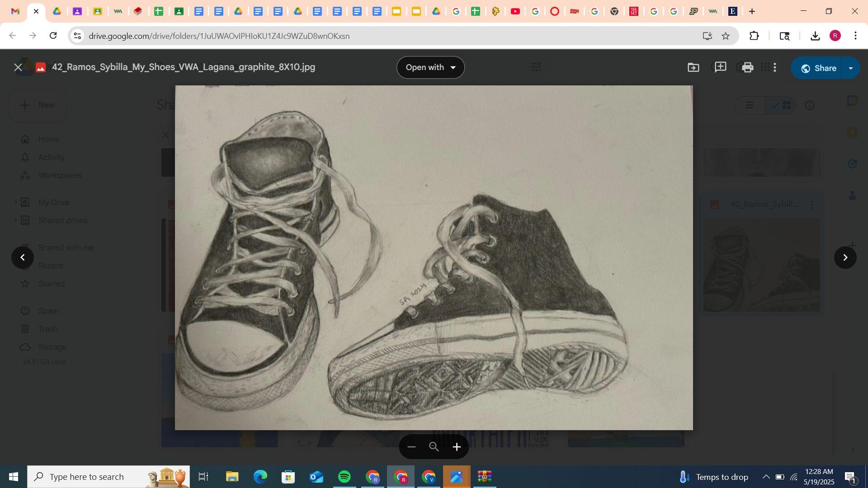Viewport: 868px width, 488px height.
Task: Switch to the Gmail tab
Action: 15,11
